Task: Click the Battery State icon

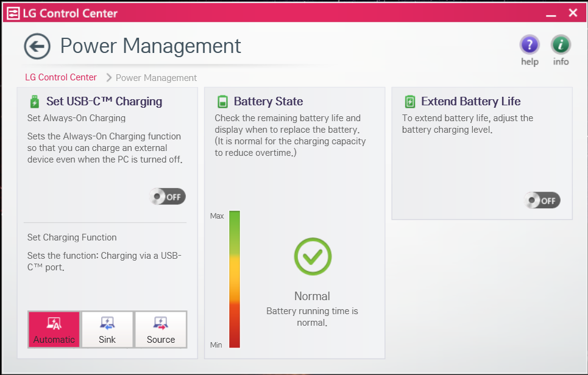Action: coord(222,102)
